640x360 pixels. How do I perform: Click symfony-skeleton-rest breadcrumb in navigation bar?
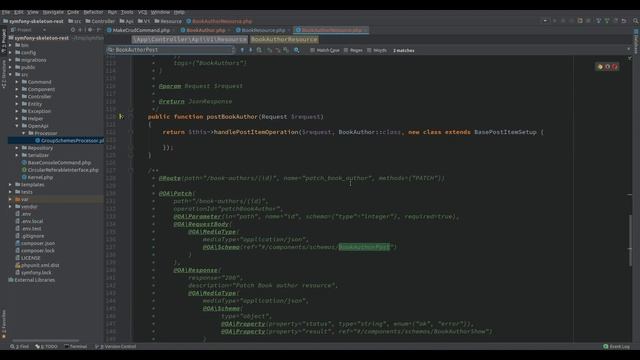(x=33, y=21)
